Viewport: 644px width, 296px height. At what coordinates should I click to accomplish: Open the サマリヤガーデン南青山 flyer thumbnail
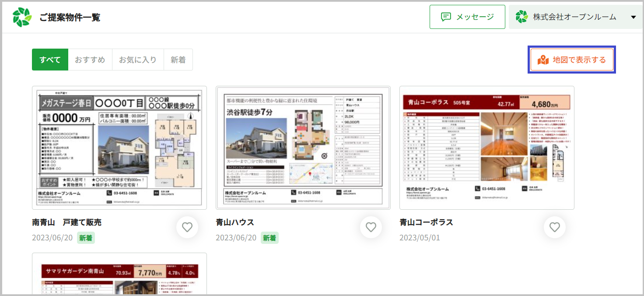click(x=119, y=274)
